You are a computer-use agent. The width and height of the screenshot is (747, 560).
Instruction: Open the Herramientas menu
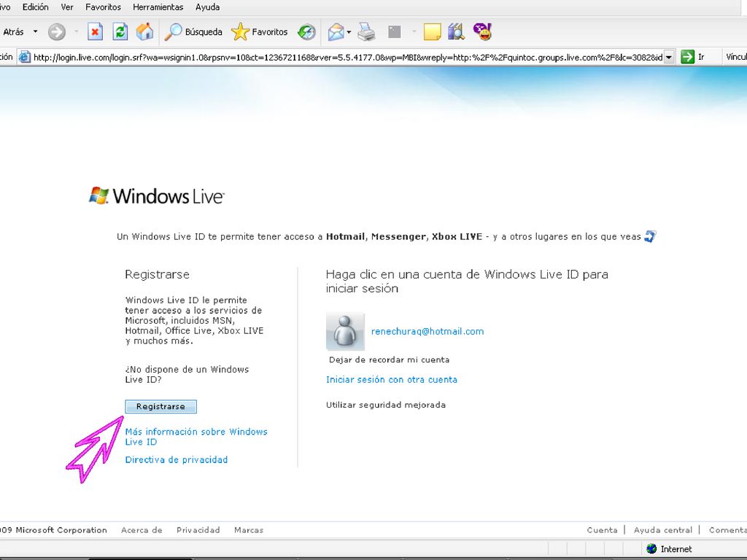pos(158,7)
